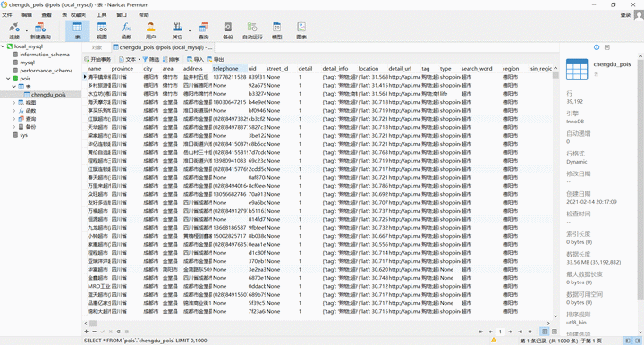Open the Backup (备份) toolbar icon
Image resolution: width=644 pixels, height=345 pixels.
tap(227, 30)
